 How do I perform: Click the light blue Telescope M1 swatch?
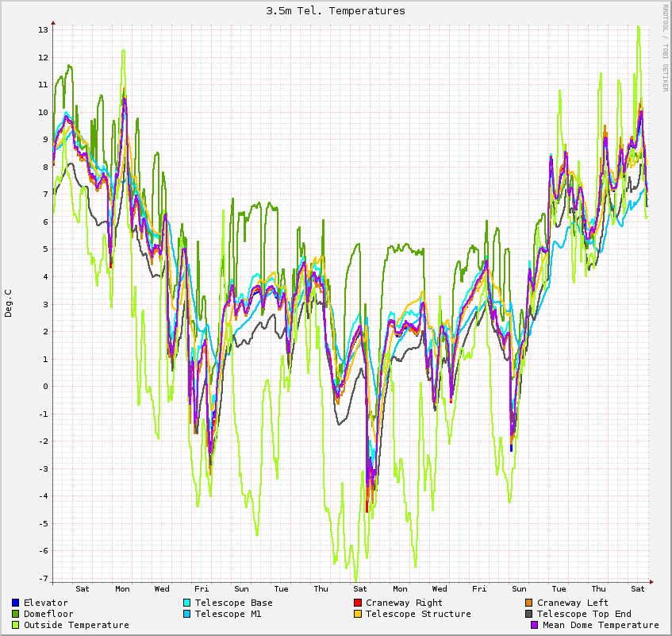click(x=187, y=614)
